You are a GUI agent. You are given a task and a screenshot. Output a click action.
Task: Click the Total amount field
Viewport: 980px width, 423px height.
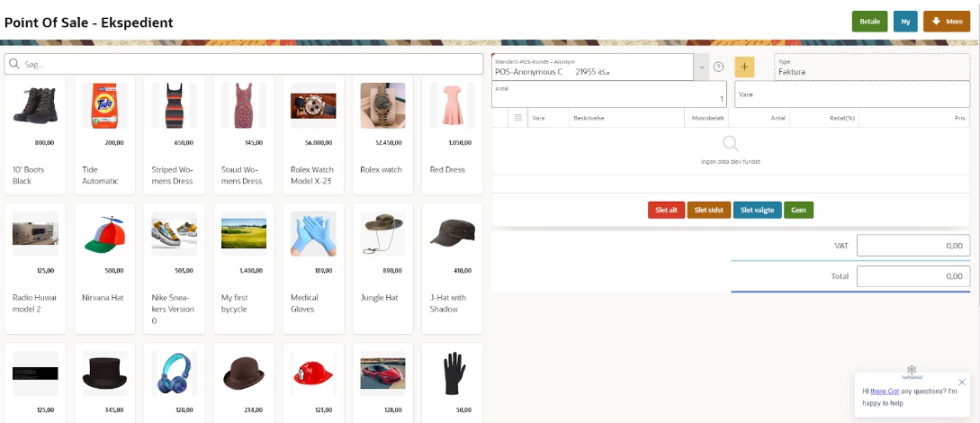point(913,276)
